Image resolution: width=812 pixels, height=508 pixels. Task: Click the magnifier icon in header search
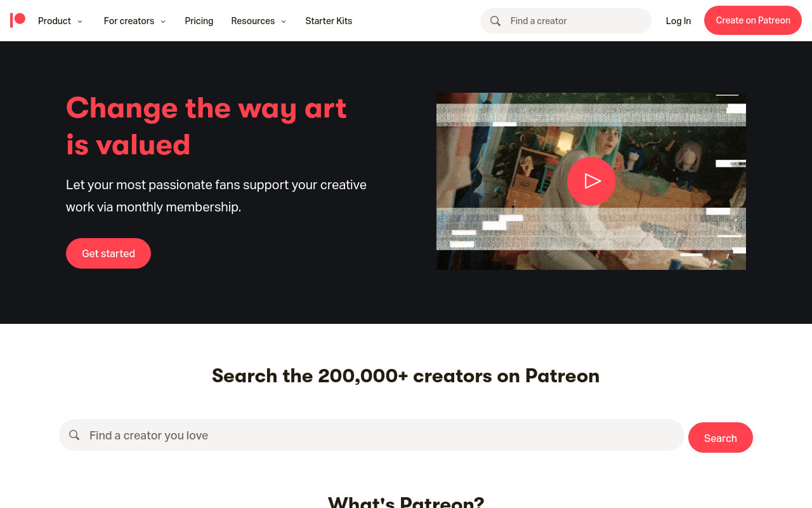(x=495, y=21)
